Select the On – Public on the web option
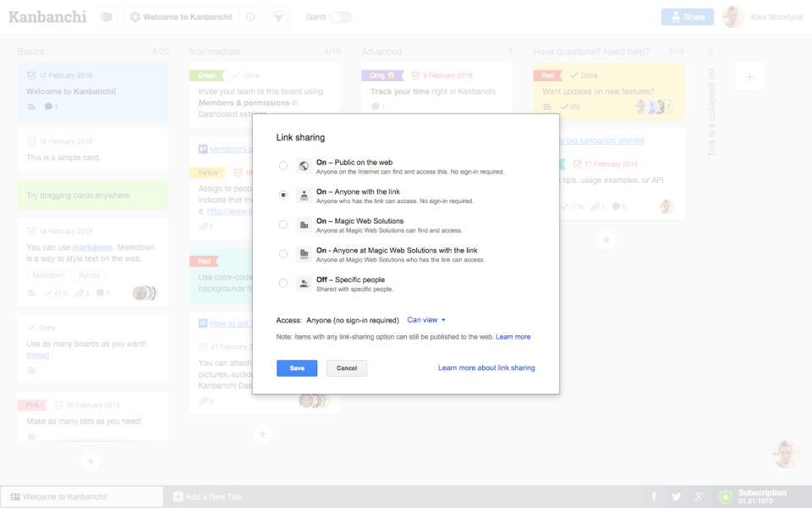The image size is (812, 508). click(283, 165)
